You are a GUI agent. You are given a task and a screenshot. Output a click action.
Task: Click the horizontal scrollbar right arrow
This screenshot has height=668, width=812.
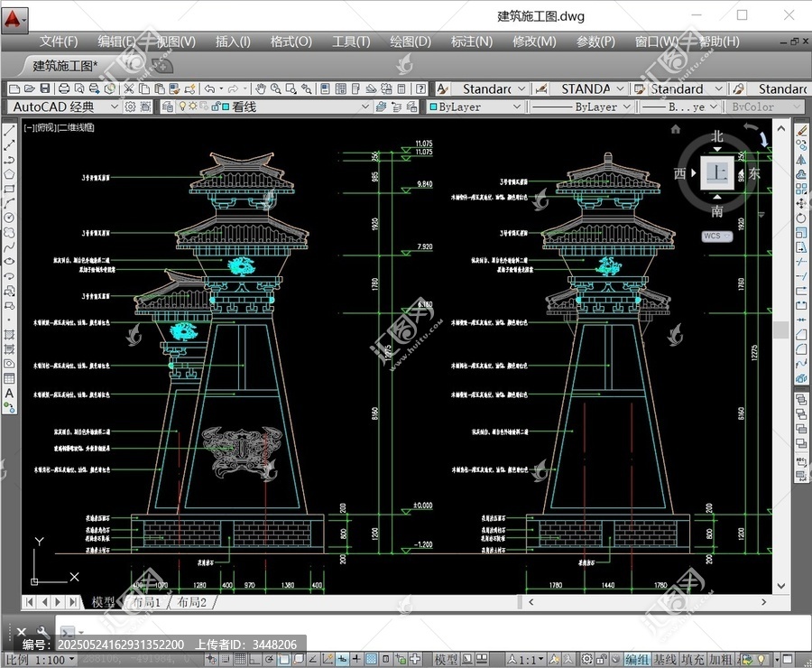point(764,602)
